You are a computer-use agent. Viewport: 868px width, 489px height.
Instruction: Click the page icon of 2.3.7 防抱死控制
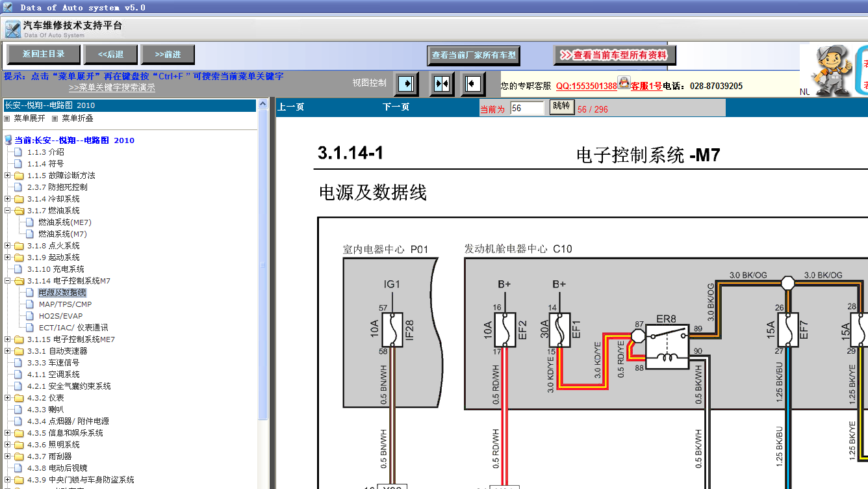(18, 187)
